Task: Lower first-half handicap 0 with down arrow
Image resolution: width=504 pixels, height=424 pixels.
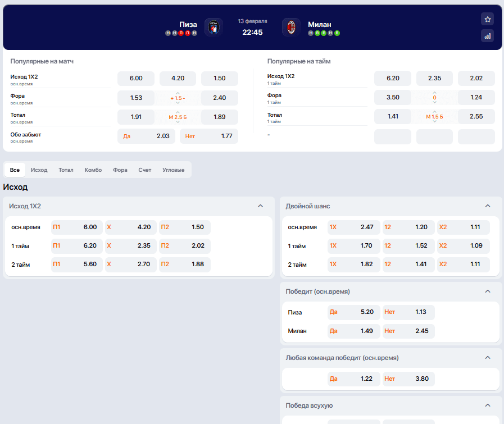Action: (434, 103)
